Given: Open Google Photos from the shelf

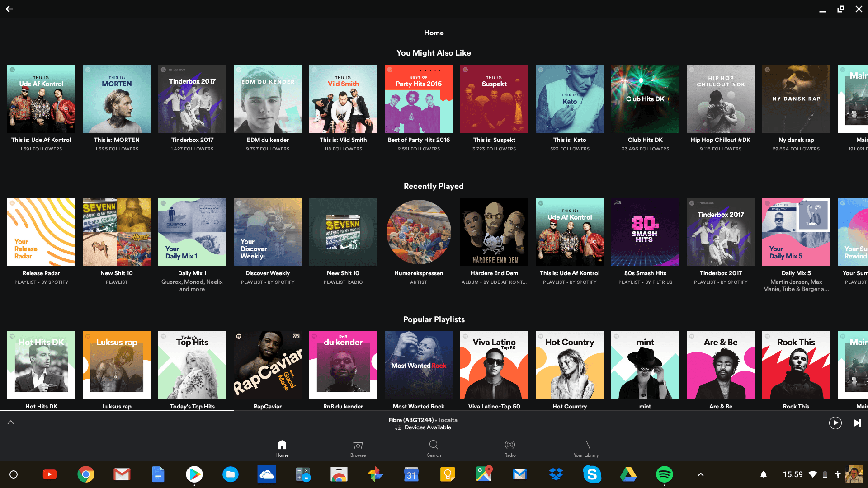Looking at the screenshot, I should click(375, 474).
